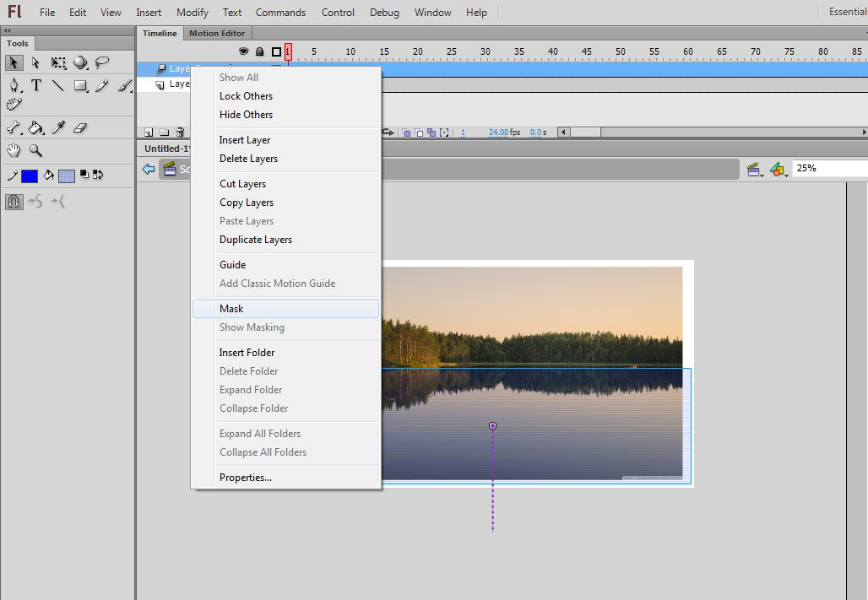868x600 pixels.
Task: Collapse the Tools panel with double arrows
Action: tap(8, 30)
